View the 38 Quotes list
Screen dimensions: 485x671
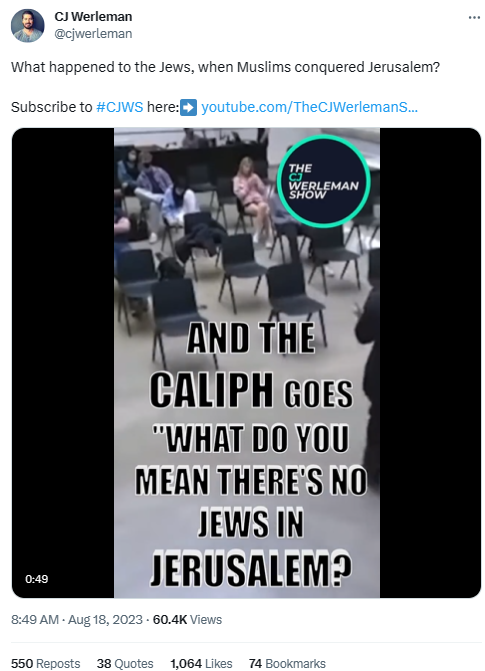(x=125, y=663)
